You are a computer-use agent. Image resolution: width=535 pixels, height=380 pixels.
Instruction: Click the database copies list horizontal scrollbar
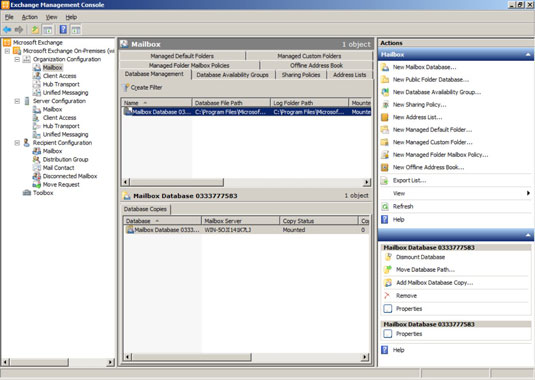245,357
